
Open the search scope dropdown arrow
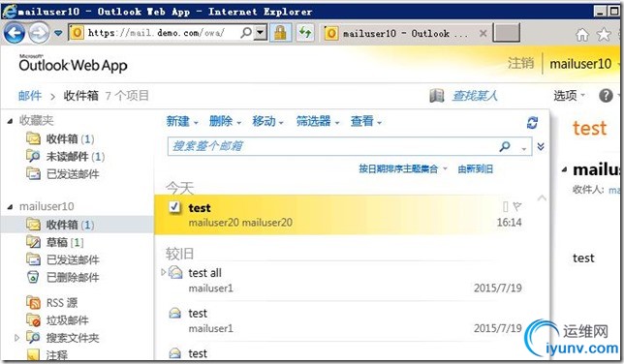click(524, 149)
